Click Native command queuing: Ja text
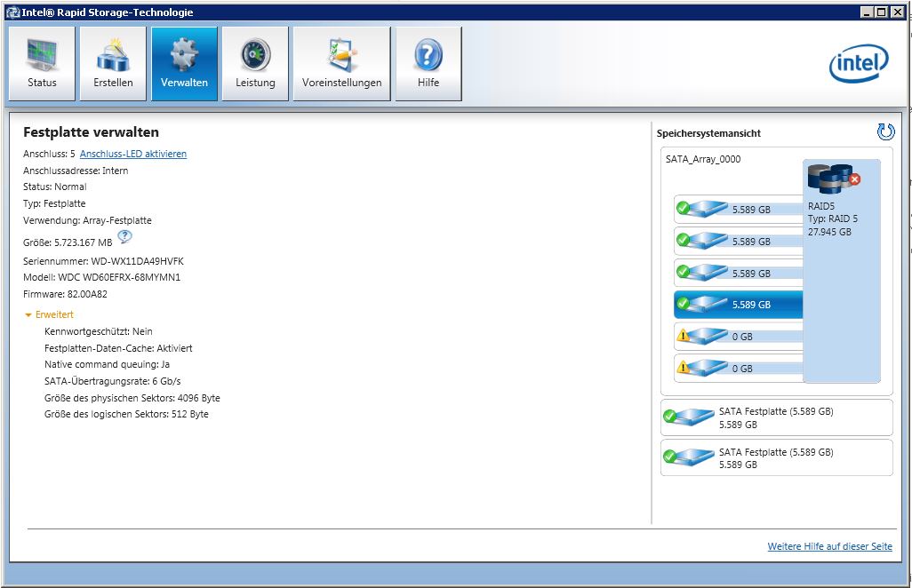The height and width of the screenshot is (588, 912). click(107, 364)
